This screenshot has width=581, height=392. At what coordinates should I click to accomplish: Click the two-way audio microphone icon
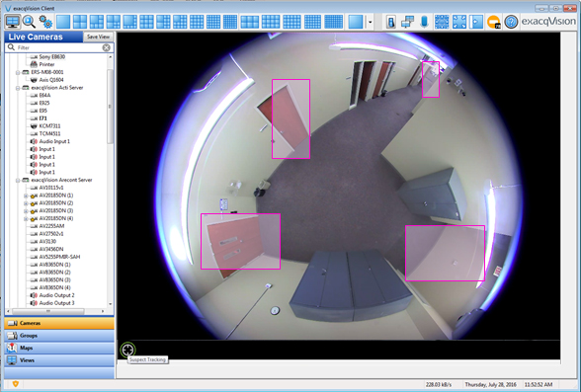pos(424,22)
